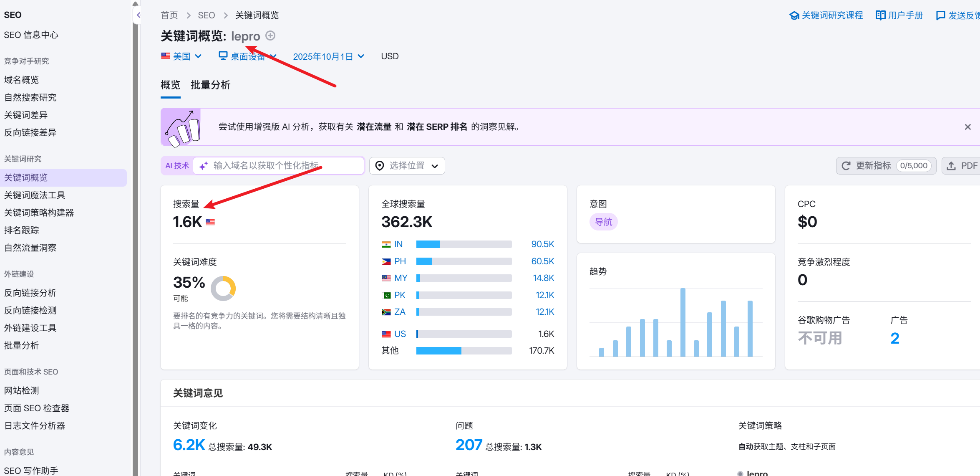980x476 pixels.
Task: Click the IN country search volume bar
Action: [x=464, y=244]
